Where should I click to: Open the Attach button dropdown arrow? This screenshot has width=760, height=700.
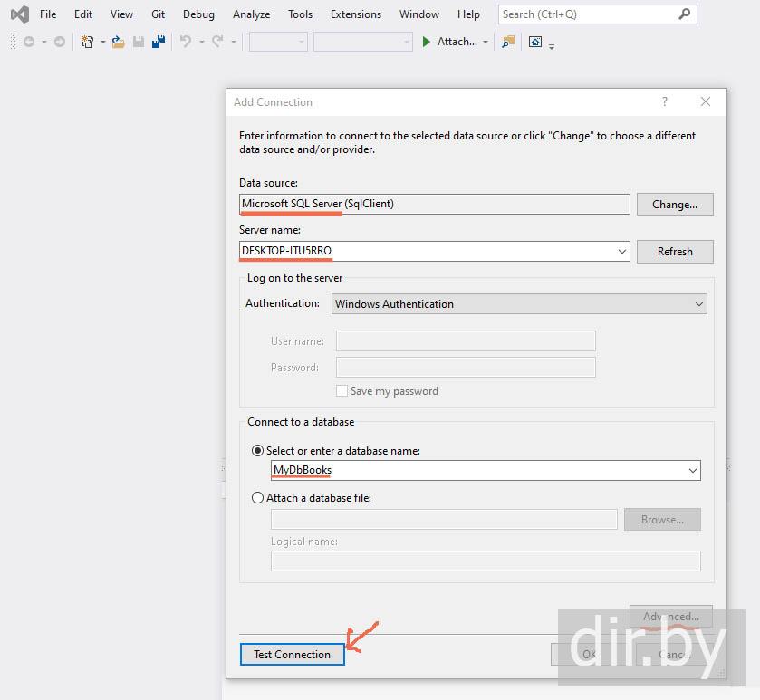point(486,43)
